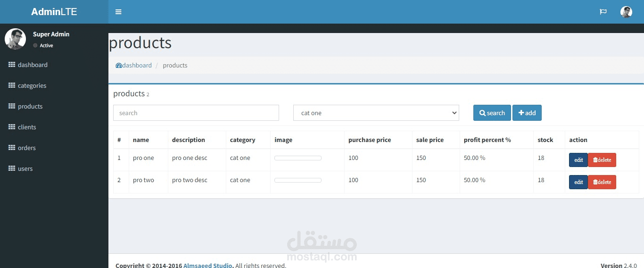This screenshot has width=644, height=268.
Task: Click the dashboard breadcrumb link
Action: [x=134, y=66]
